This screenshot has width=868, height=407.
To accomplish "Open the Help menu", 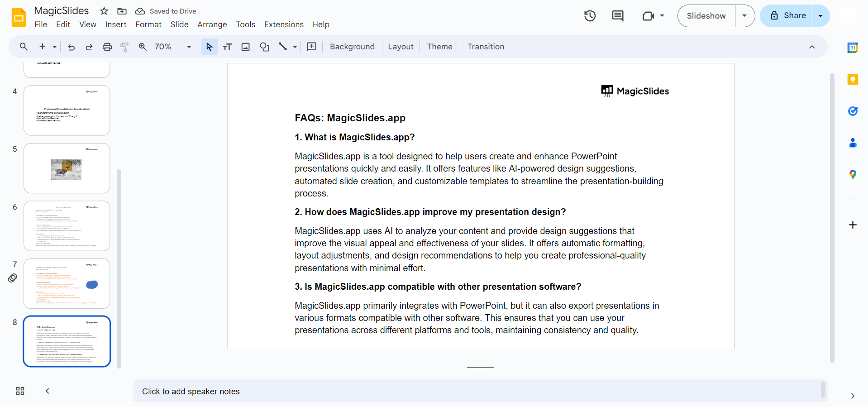I will [x=321, y=24].
